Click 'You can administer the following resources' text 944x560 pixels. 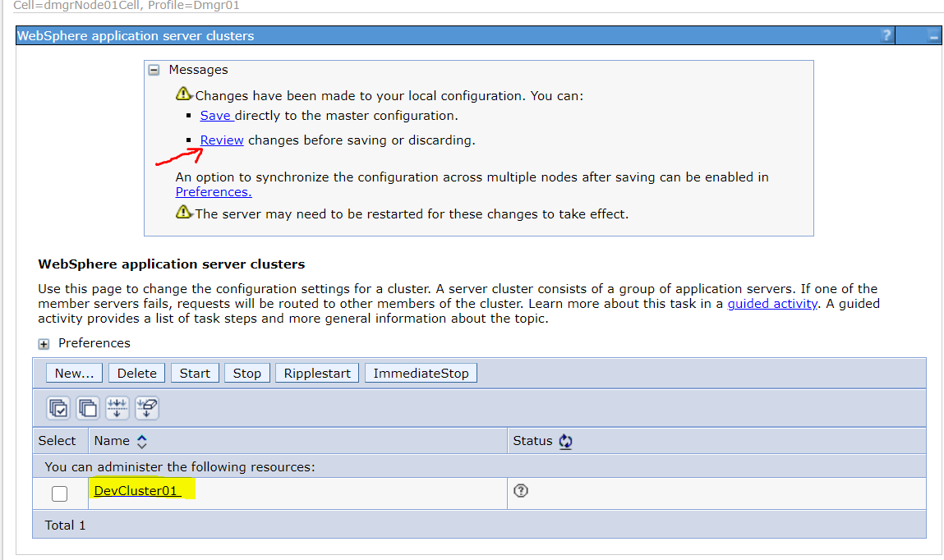point(179,466)
